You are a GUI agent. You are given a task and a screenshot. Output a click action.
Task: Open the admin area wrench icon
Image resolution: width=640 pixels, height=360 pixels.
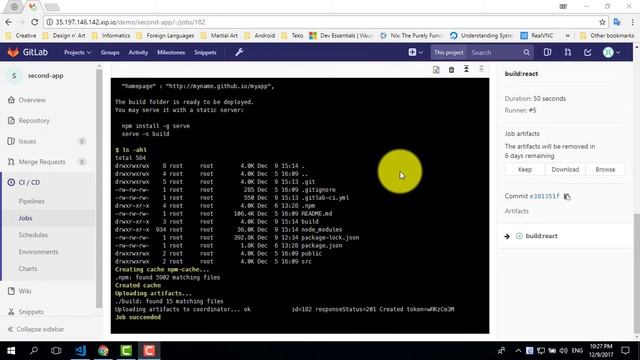(239, 52)
